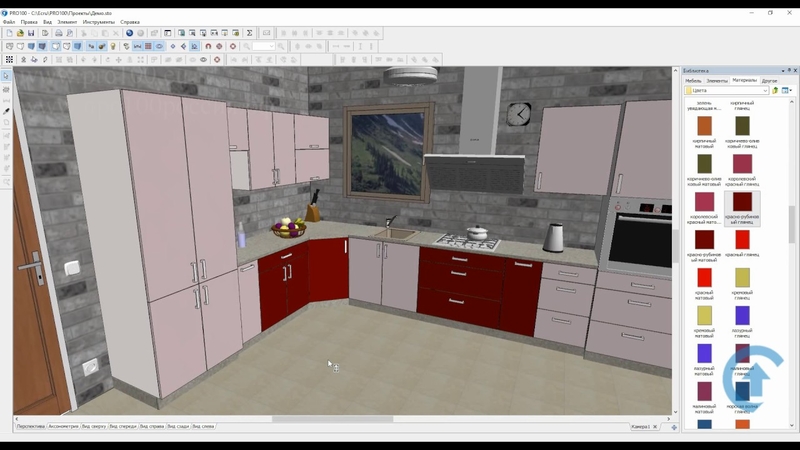Choose the королевский красный глянец swatch
The height and width of the screenshot is (450, 800).
(742, 165)
